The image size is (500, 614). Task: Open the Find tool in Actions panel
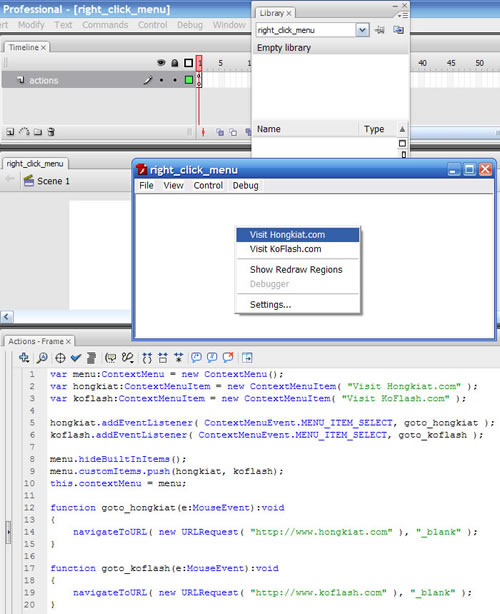42,357
